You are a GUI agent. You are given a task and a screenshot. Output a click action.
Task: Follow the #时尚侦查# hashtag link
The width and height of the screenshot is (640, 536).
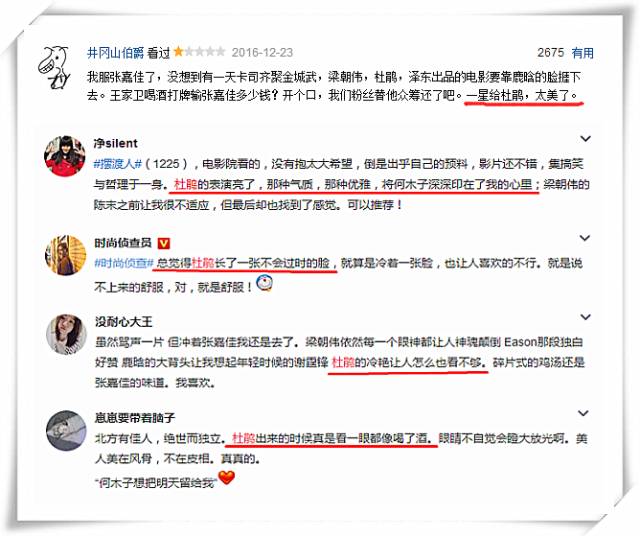[x=124, y=263]
